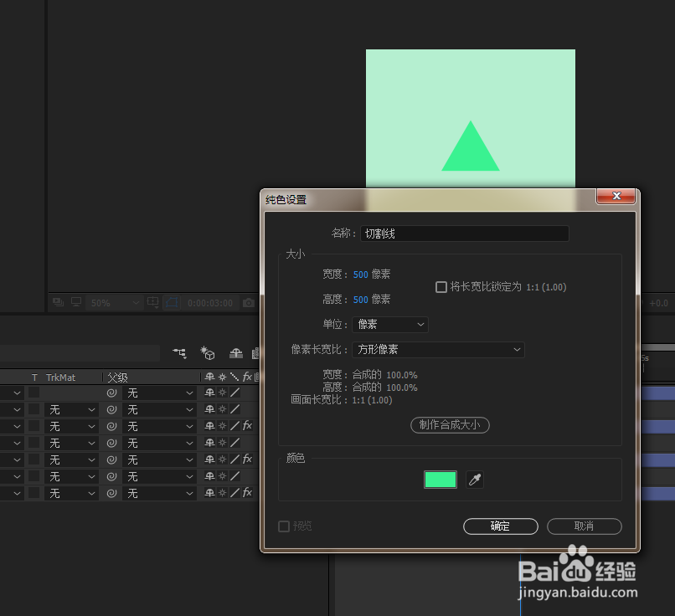Toggle the hide-shy-layers timeline button

(236, 353)
